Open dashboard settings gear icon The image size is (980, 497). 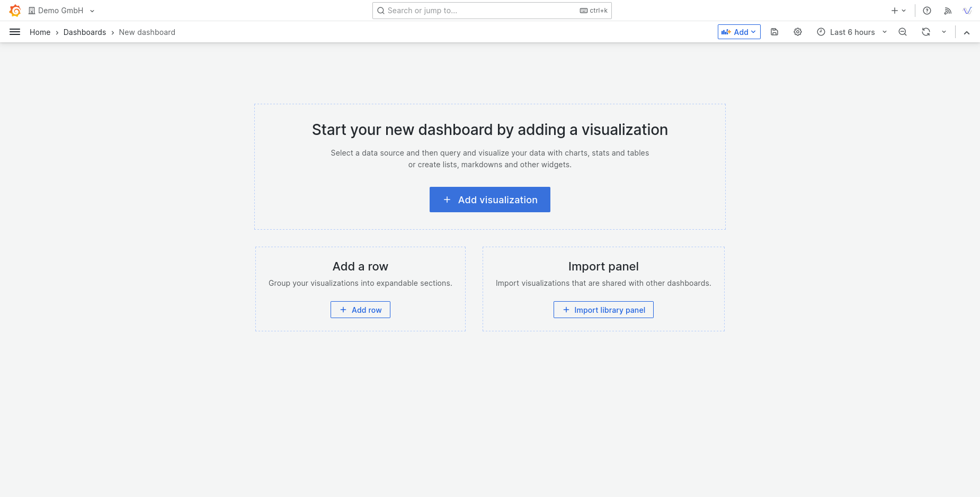pyautogui.click(x=797, y=32)
